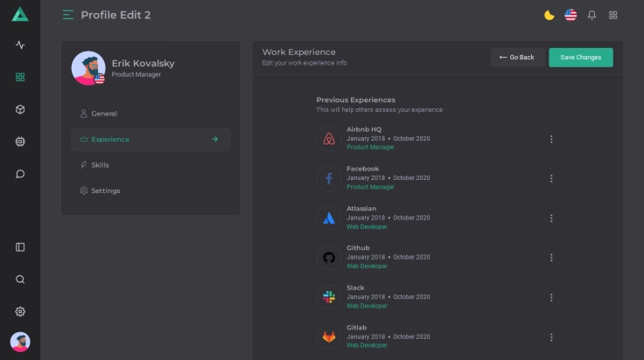This screenshot has height=360, width=644.
Task: Select the General menu item
Action: (x=103, y=114)
